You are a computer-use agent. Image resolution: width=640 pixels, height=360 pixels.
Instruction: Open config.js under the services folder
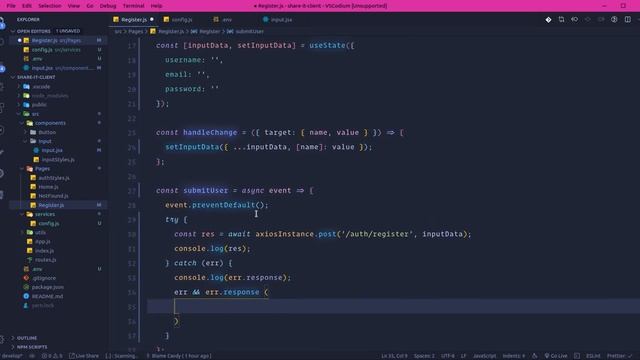pos(49,223)
